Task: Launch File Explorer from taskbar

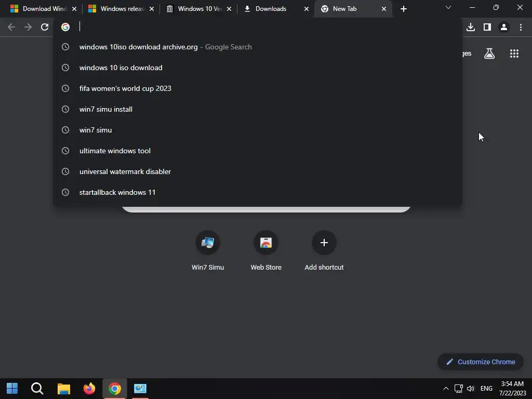Action: click(63, 389)
